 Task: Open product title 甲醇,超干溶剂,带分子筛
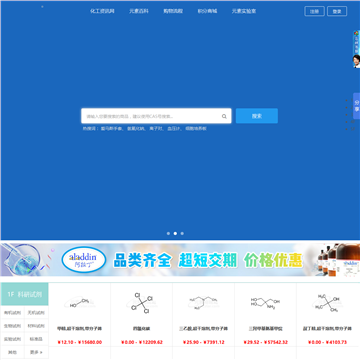pos(79,329)
